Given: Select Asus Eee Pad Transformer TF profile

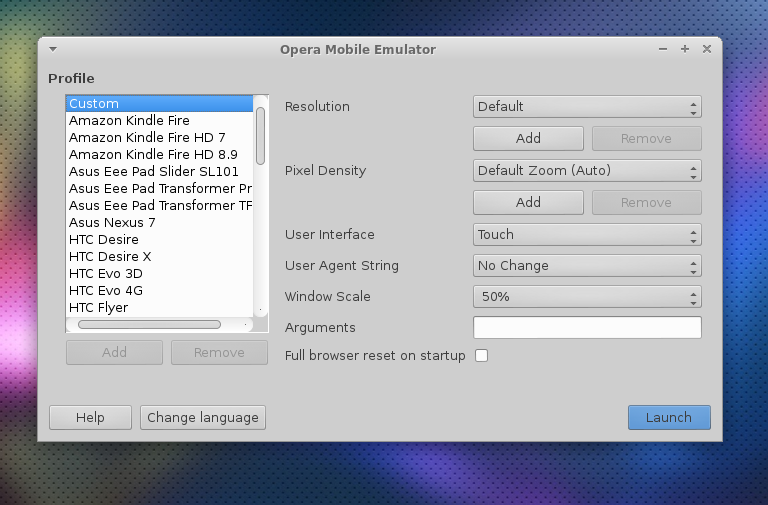Looking at the screenshot, I should click(160, 206).
